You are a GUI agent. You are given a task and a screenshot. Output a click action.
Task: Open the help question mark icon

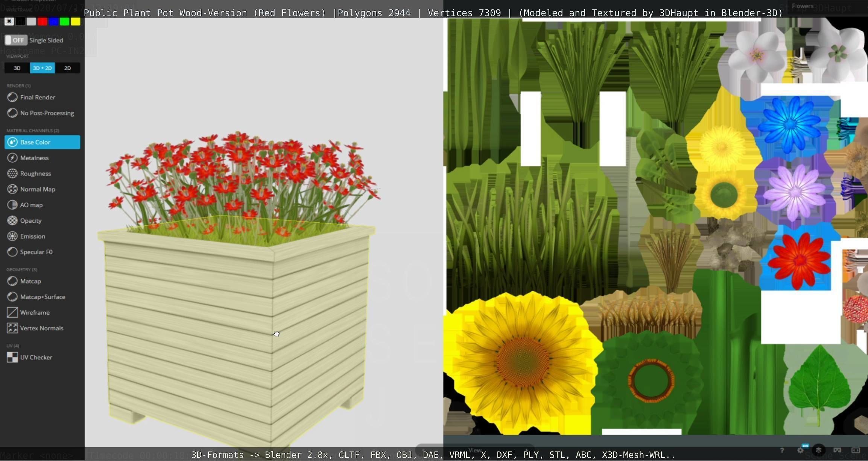click(782, 450)
